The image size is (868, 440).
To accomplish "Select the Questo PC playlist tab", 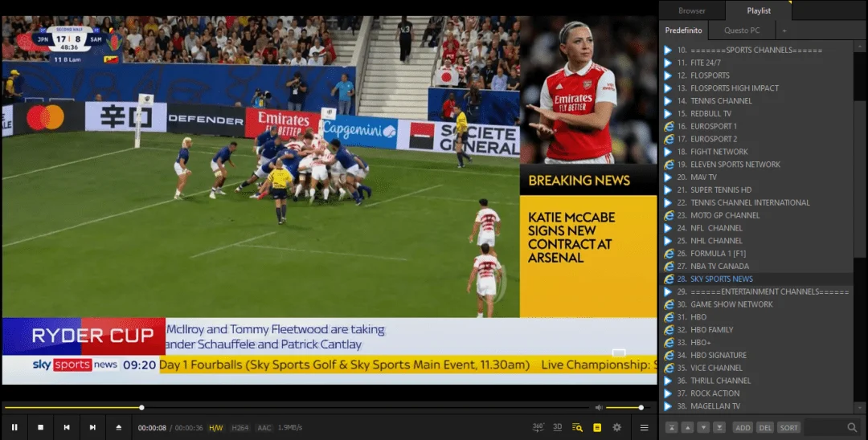I will (742, 31).
